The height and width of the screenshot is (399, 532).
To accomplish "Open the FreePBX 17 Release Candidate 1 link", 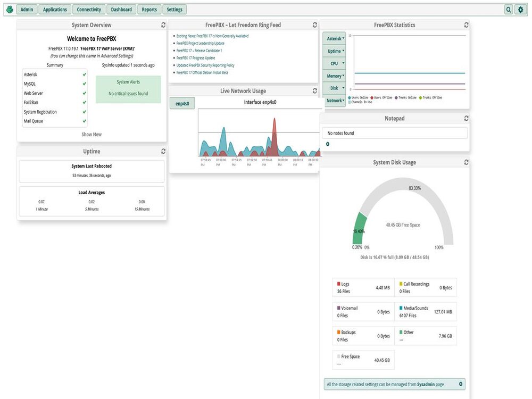I will point(199,51).
